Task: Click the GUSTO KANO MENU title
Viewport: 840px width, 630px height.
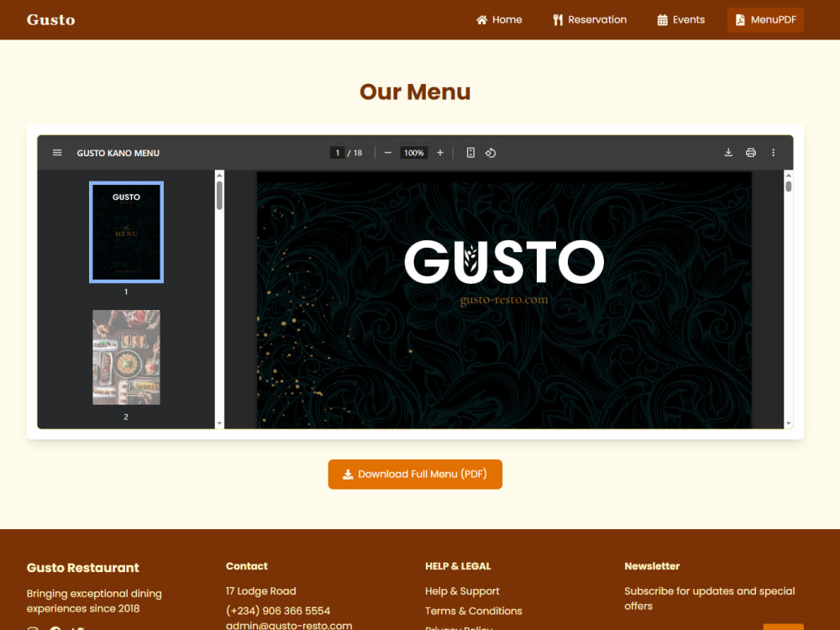Action: [118, 153]
